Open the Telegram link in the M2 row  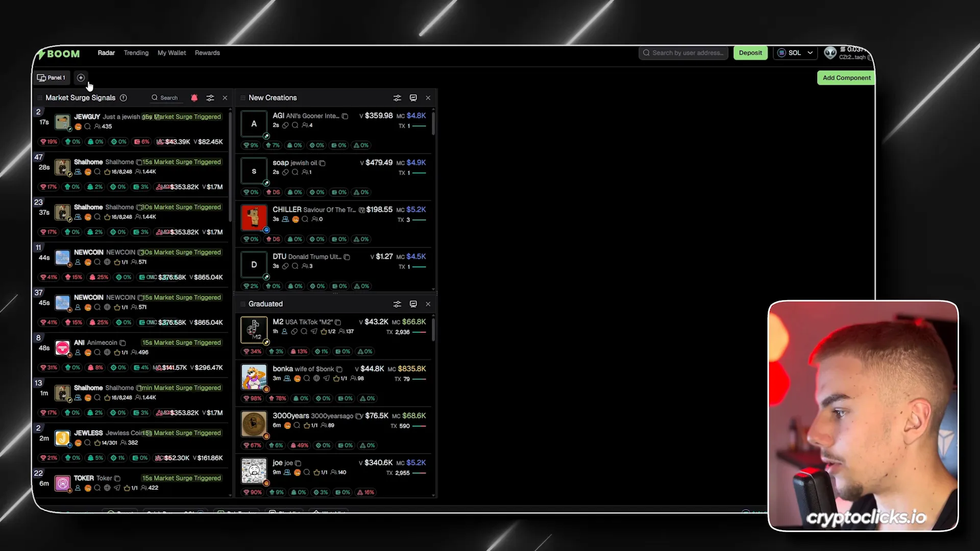(x=314, y=332)
